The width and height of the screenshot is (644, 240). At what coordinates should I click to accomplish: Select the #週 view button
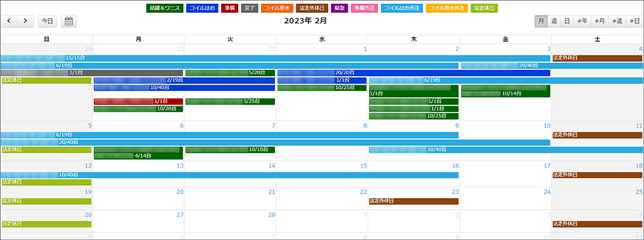[617, 21]
